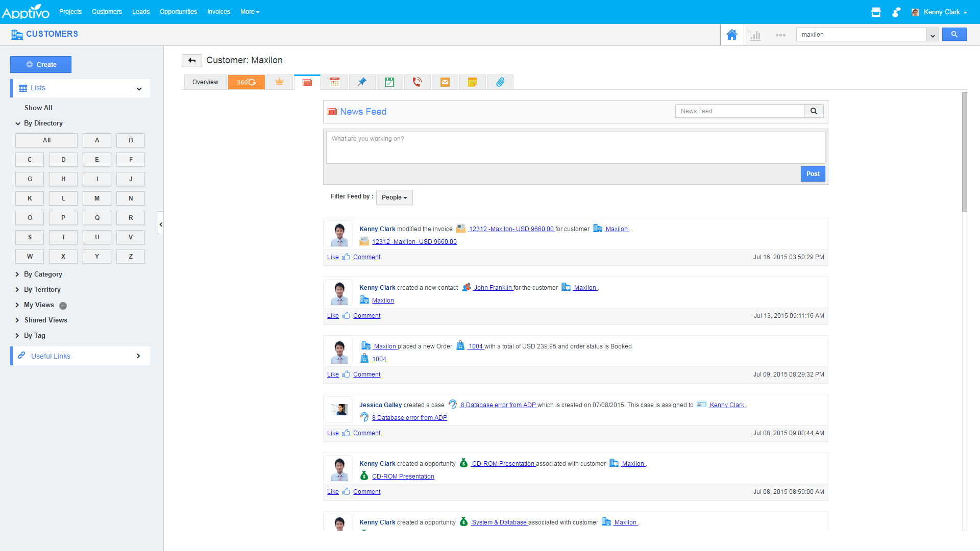This screenshot has height=551, width=980.
Task: Open the emails envelope tab
Action: [x=445, y=82]
